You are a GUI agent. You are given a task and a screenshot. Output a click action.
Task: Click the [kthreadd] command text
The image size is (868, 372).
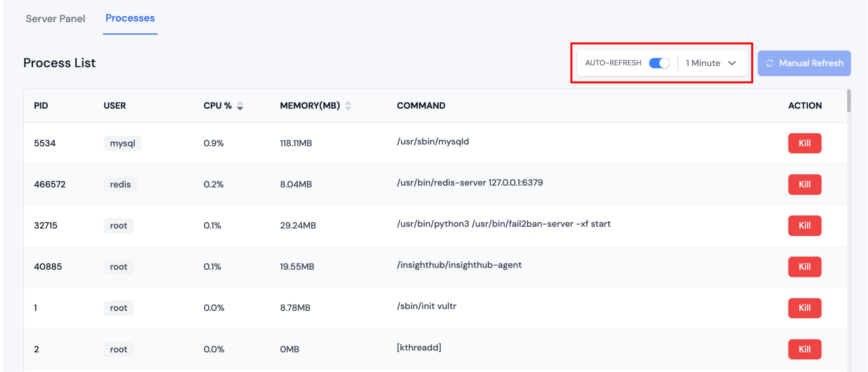[419, 347]
